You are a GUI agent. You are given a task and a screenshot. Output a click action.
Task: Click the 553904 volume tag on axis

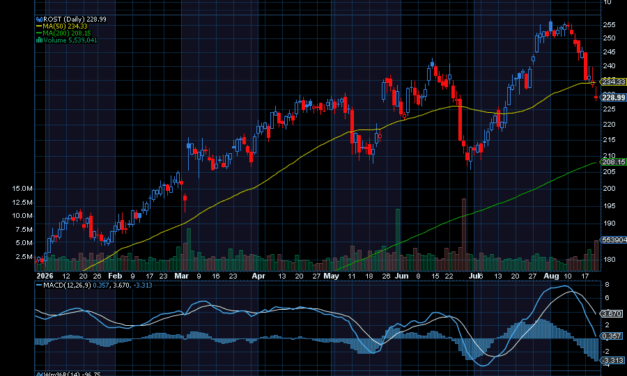[x=614, y=240]
